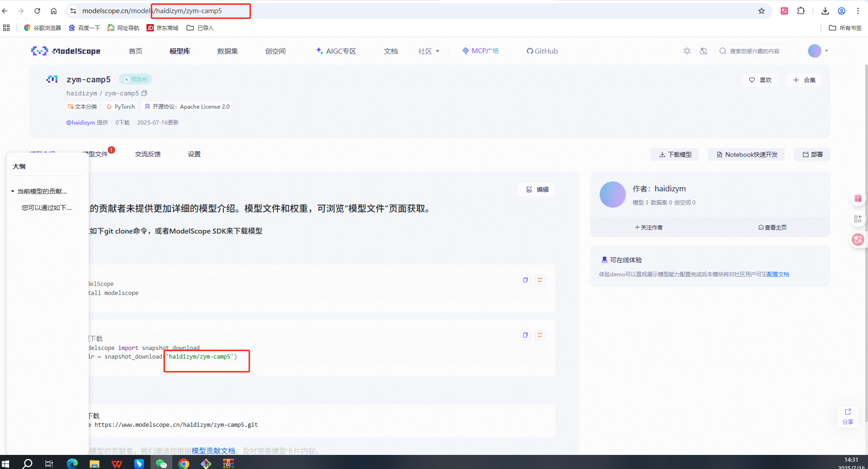The image size is (868, 469).
Task: View site information icon in address bar
Action: (73, 11)
